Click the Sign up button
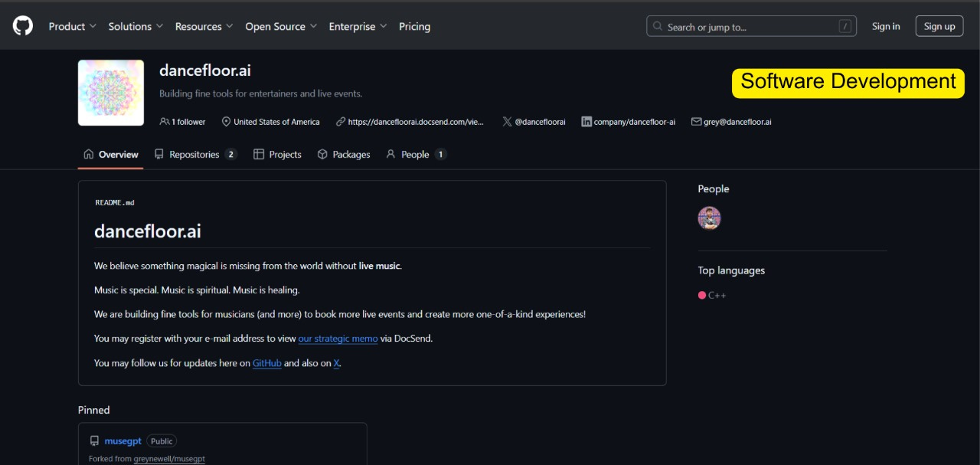 click(939, 26)
